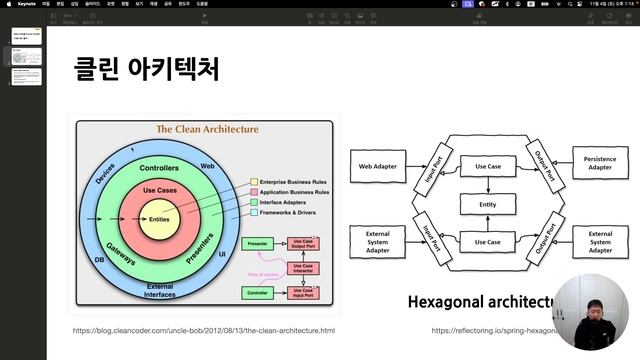Select the first slide thumbnail
The width and height of the screenshot is (640, 360).
coord(27,36)
